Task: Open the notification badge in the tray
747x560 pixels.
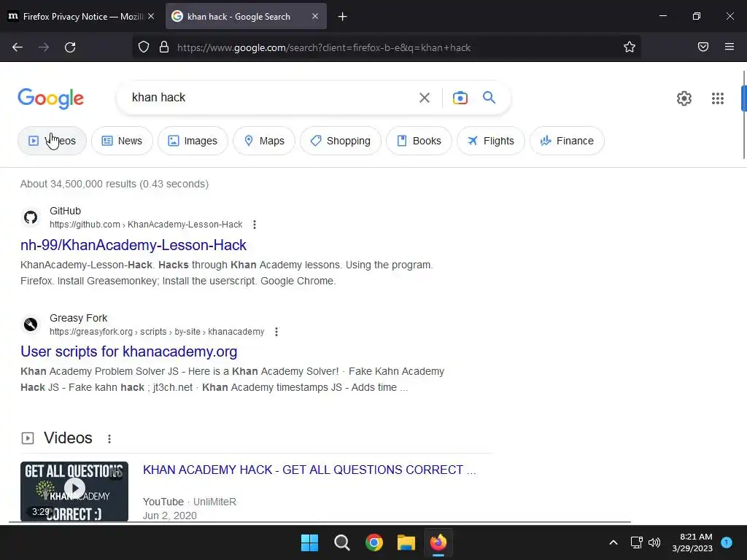Action: tap(727, 542)
